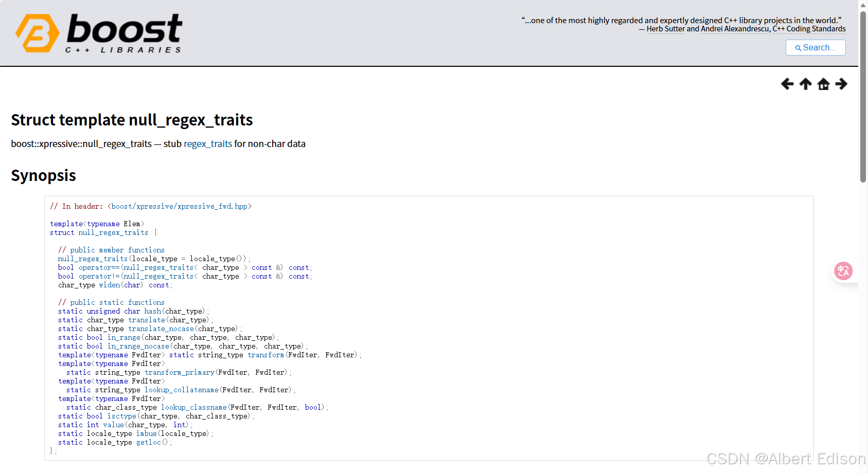Open translate_nocase function link

[x=161, y=329]
